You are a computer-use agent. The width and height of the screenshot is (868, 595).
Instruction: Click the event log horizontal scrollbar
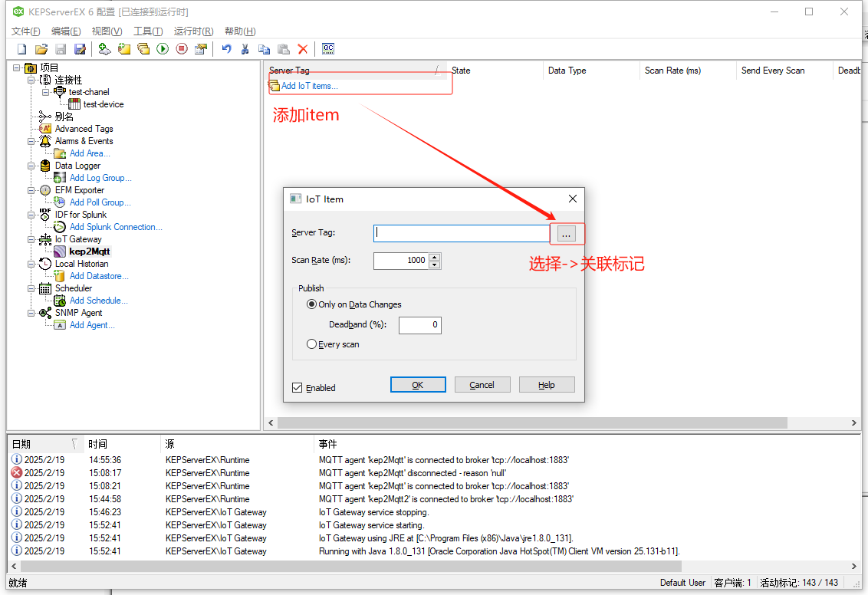click(x=351, y=566)
